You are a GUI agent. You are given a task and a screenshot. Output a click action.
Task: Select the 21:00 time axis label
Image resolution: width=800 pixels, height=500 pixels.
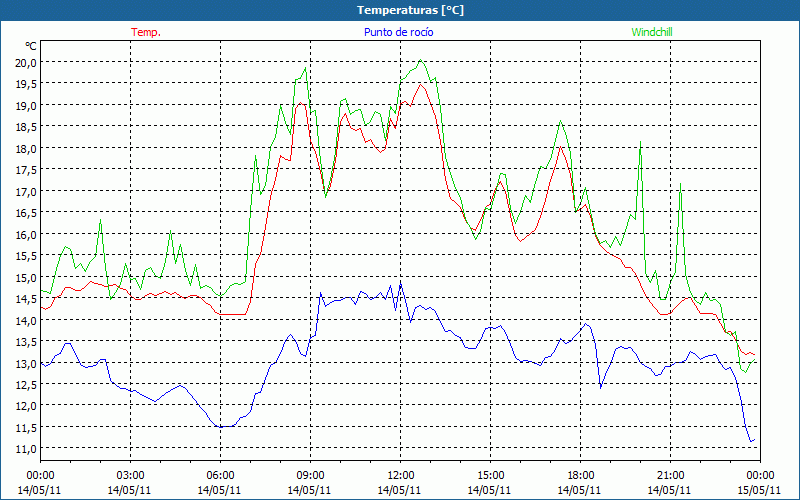point(670,475)
